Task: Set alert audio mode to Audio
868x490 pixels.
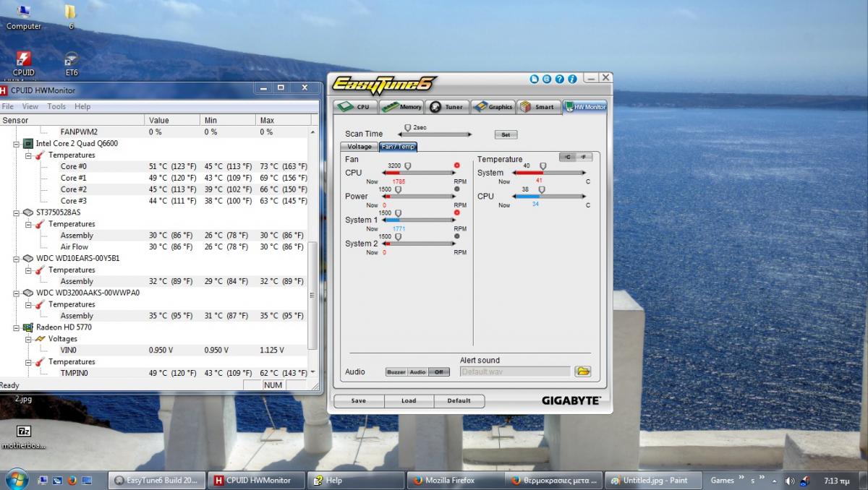Action: tap(418, 372)
